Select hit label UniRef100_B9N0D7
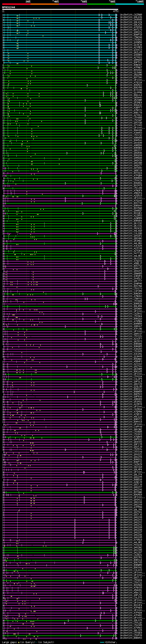 click(131, 65)
